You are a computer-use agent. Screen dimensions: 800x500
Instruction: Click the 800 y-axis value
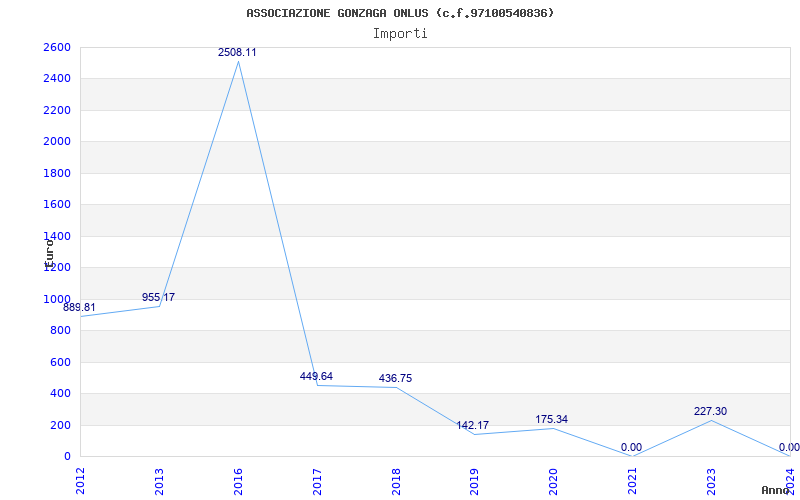tap(60, 331)
